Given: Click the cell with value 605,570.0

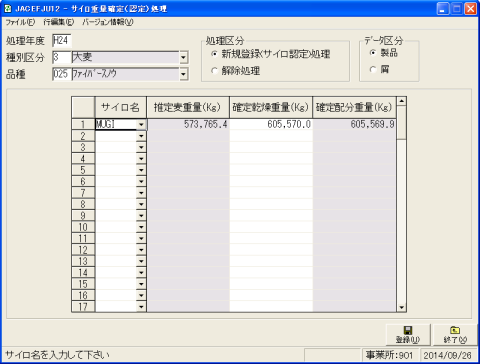Looking at the screenshot, I should [x=271, y=125].
